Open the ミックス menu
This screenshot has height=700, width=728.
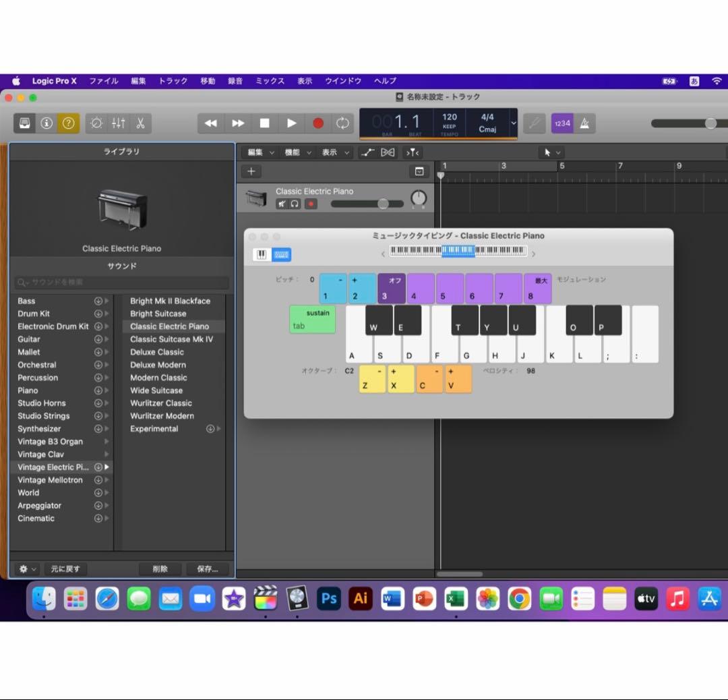click(270, 81)
